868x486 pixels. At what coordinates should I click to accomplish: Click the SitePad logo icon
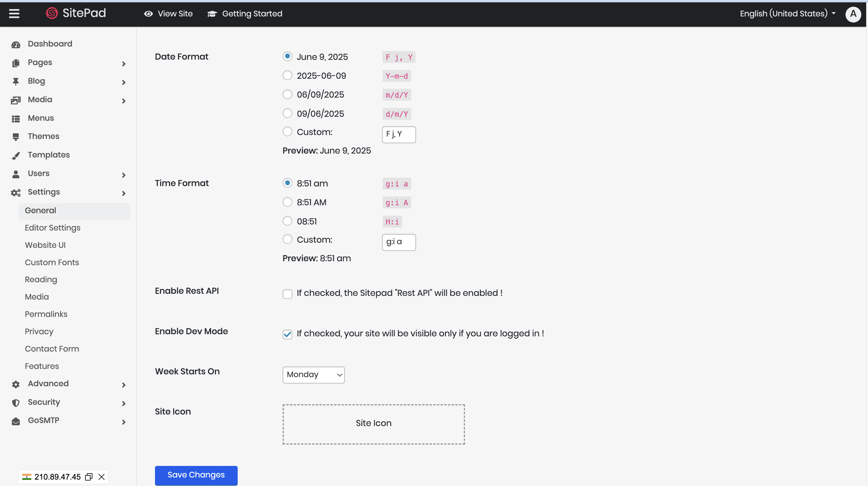[52, 13]
